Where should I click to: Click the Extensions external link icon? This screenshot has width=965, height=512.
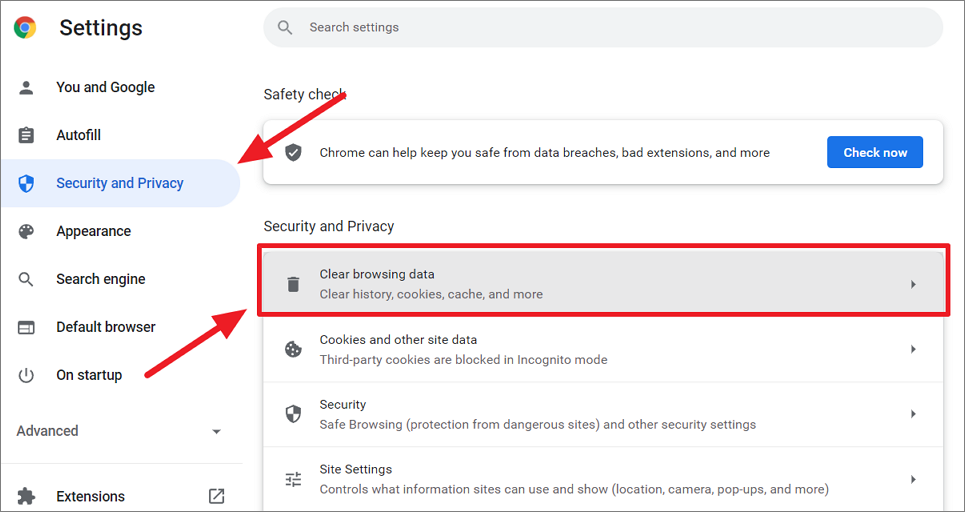point(216,496)
